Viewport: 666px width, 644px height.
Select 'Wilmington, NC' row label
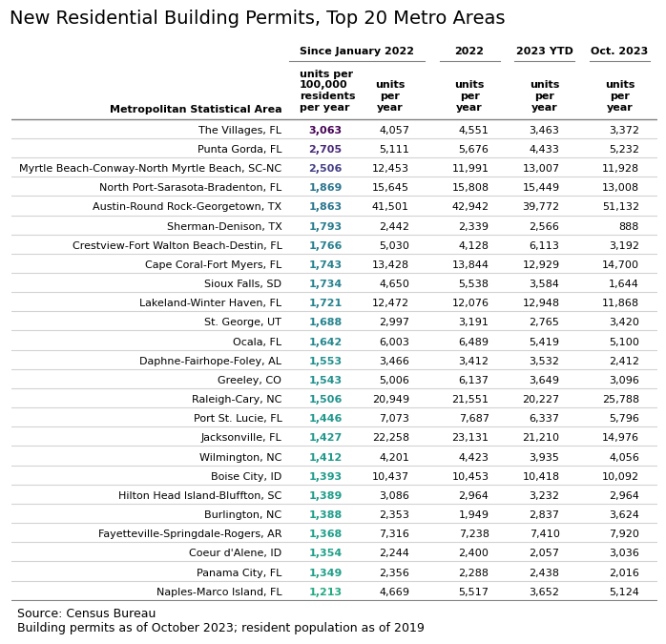click(x=240, y=458)
